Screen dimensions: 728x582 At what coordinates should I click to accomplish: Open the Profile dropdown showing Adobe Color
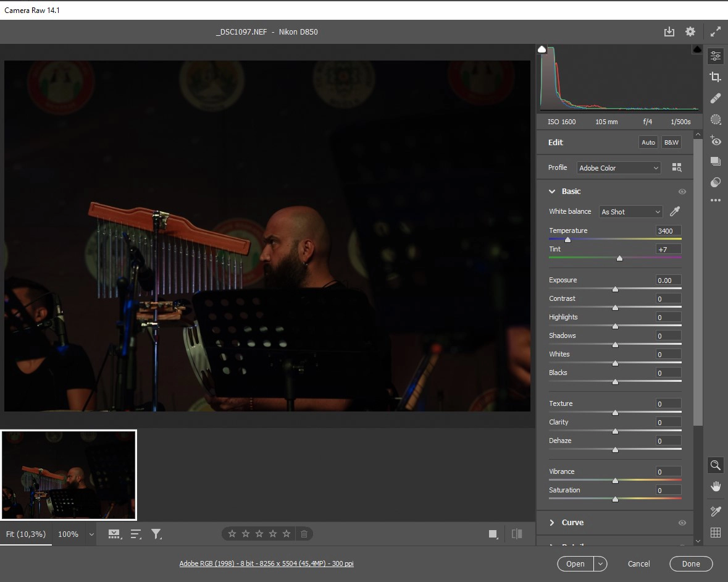coord(619,168)
